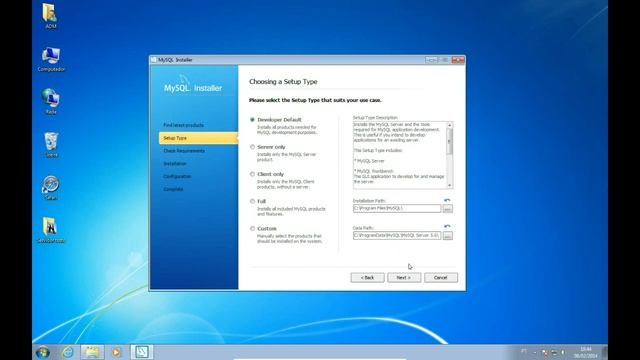
Task: Open the ADM folder on desktop
Action: [x=50, y=16]
